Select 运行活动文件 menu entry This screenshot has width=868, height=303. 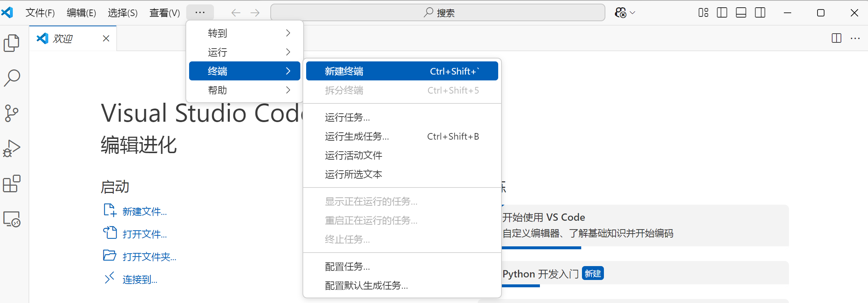[402, 155]
